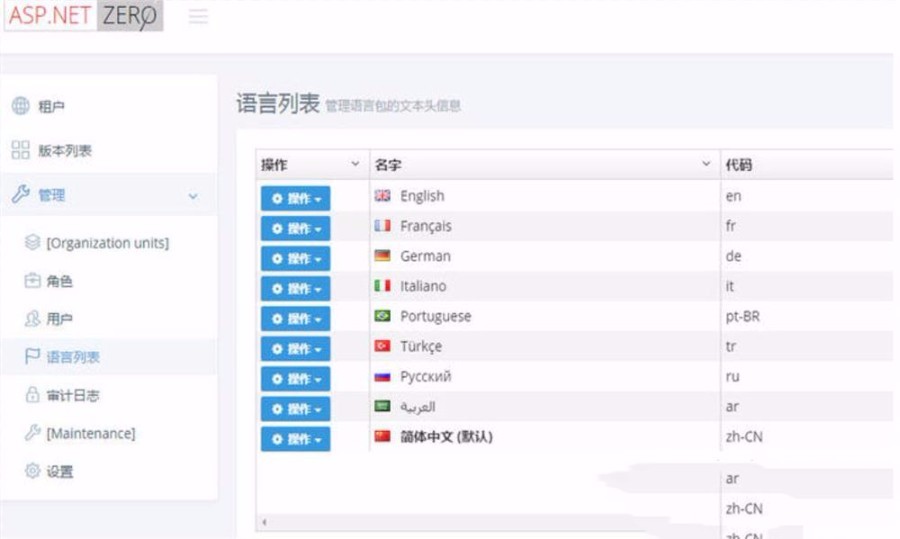Click the ru code cell
This screenshot has width=900, height=539.
pos(732,377)
